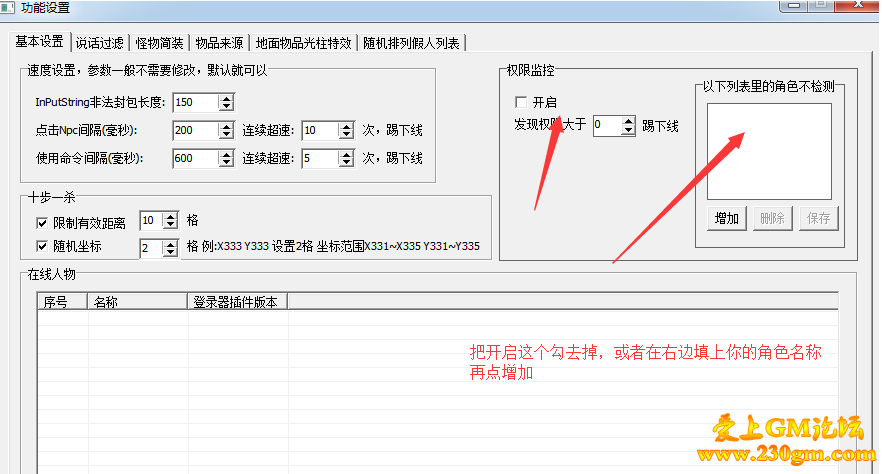The height and width of the screenshot is (474, 882).
Task: Click the InPutString非法封包长度 input field
Action: (195, 102)
